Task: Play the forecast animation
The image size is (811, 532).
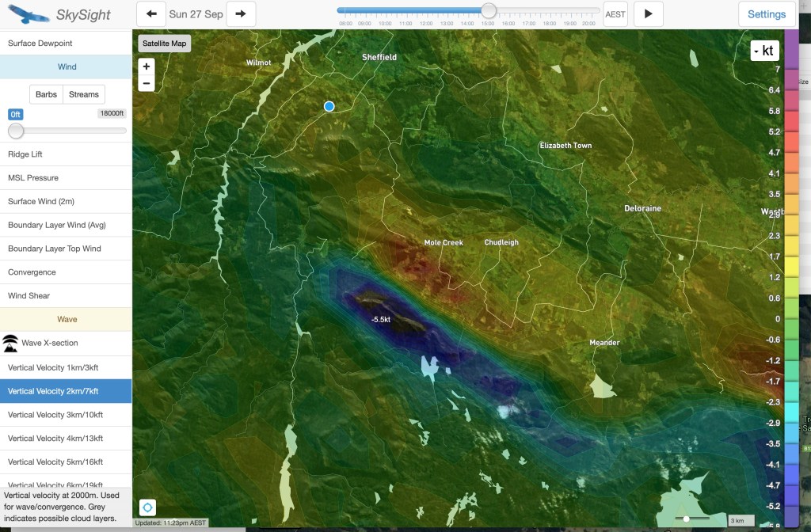Action: 648,13
